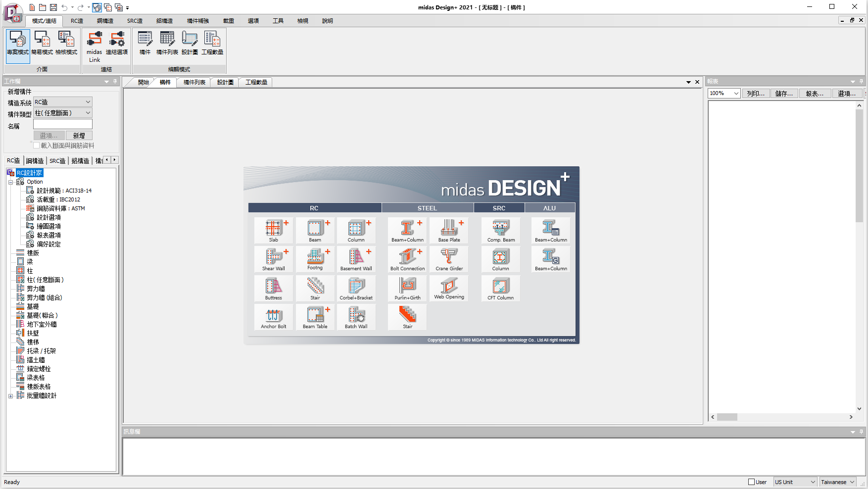Select the 地下室外牆 tree item
This screenshot has width=868, height=489.
tap(42, 324)
